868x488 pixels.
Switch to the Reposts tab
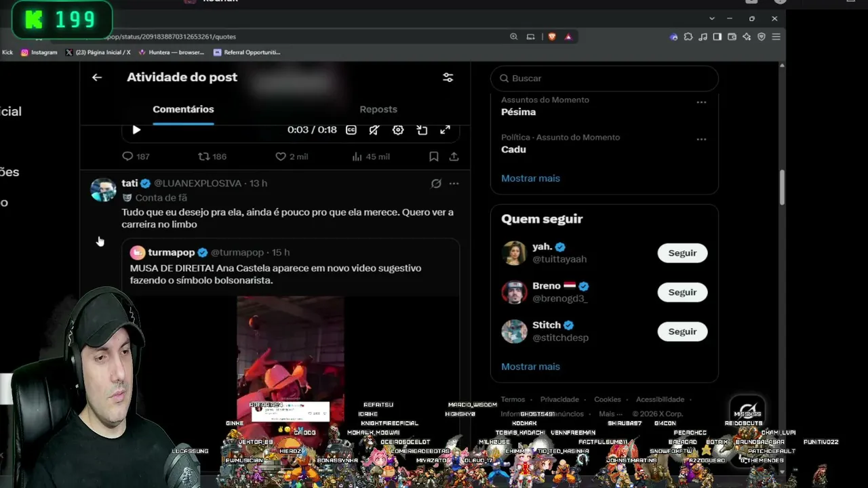378,109
